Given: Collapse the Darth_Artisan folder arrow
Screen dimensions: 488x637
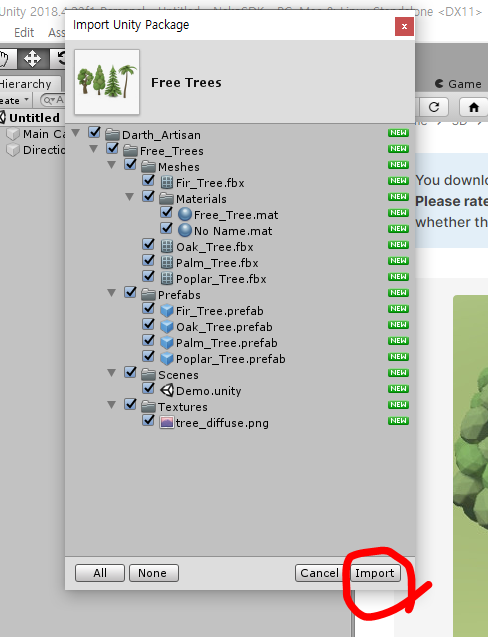Looking at the screenshot, I should 76,133.
